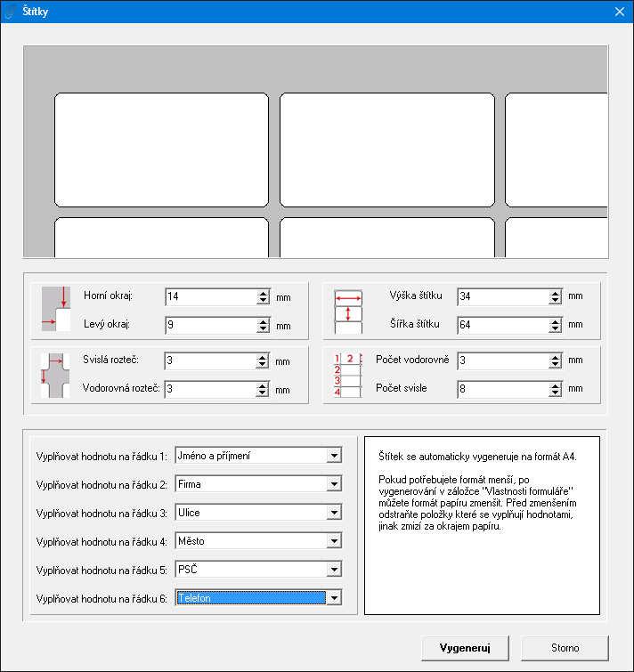
Task: Click the numbered grid icon beside Počet vodorovně
Action: click(348, 375)
